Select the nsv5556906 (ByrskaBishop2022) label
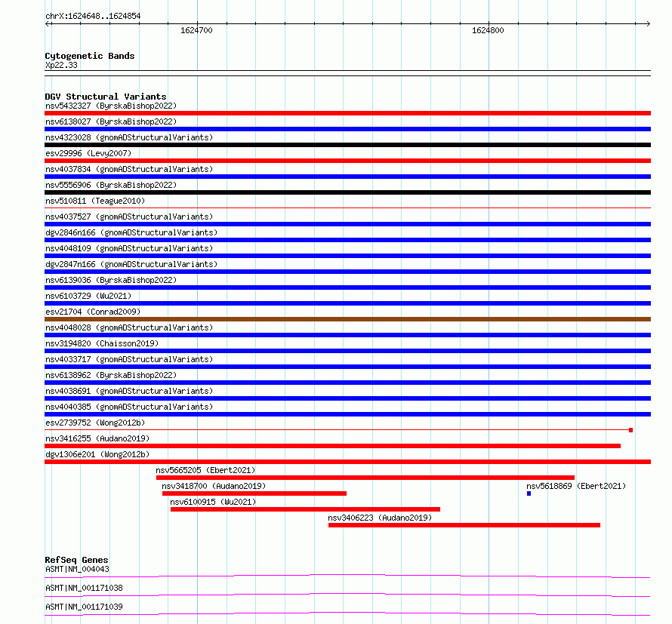The image size is (672, 624). [111, 185]
